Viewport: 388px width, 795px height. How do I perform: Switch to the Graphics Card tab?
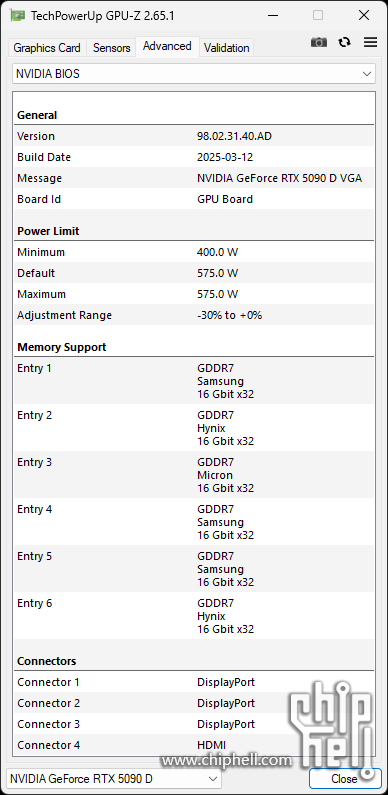pyautogui.click(x=47, y=48)
